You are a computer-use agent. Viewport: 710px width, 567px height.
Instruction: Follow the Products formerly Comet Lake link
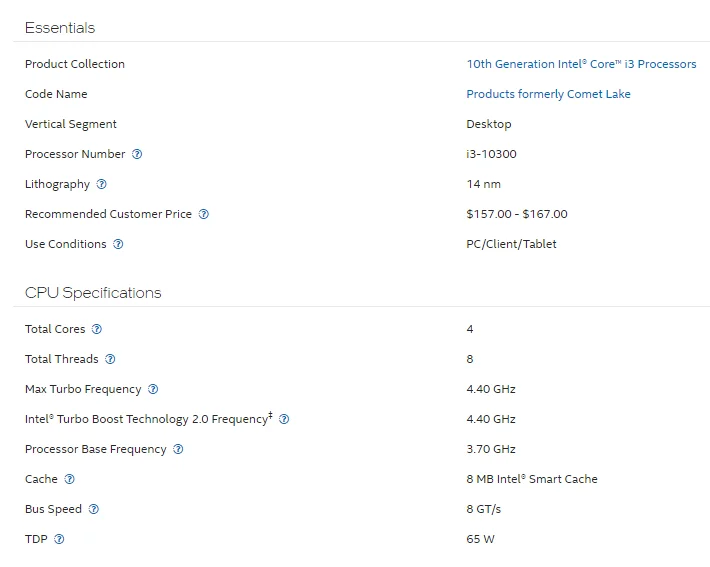click(x=548, y=94)
